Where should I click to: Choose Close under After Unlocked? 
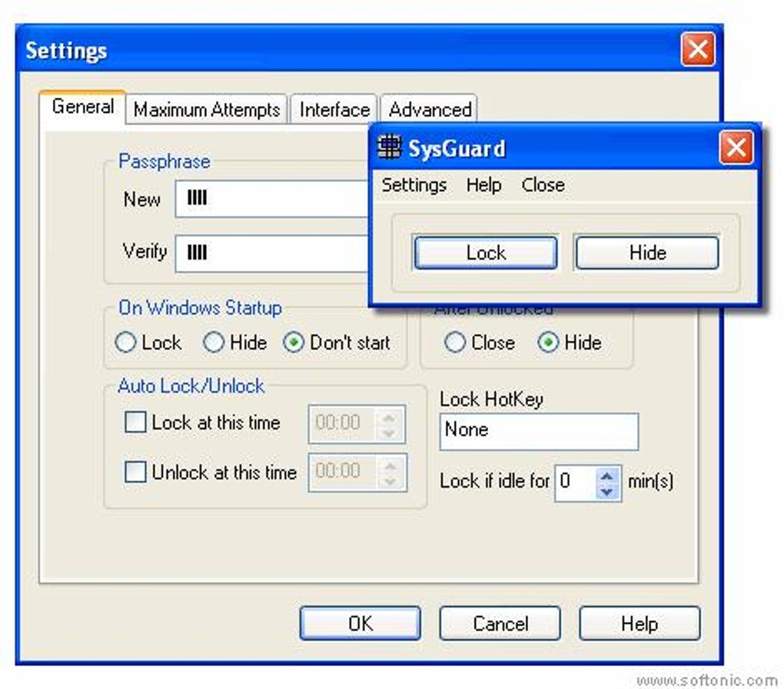pyautogui.click(x=454, y=343)
